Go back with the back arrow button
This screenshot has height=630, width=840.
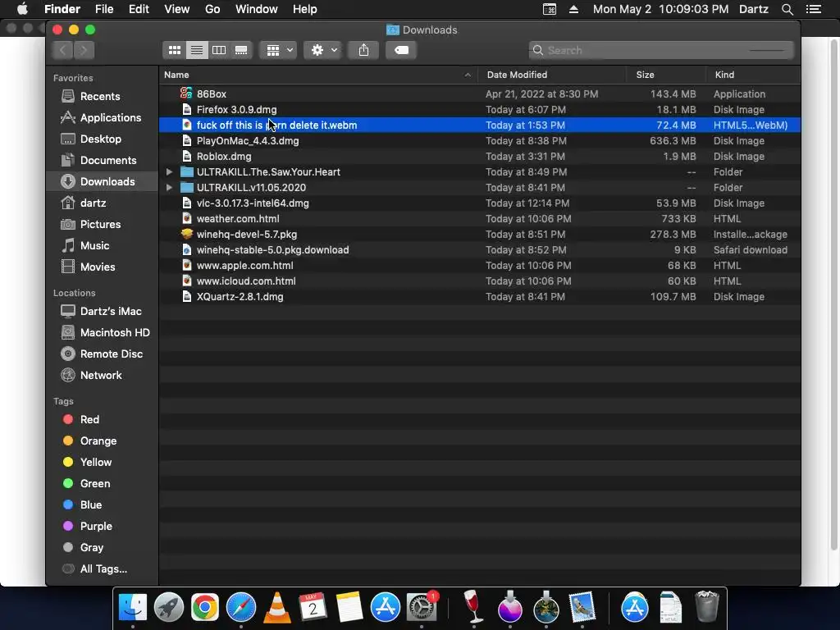62,50
